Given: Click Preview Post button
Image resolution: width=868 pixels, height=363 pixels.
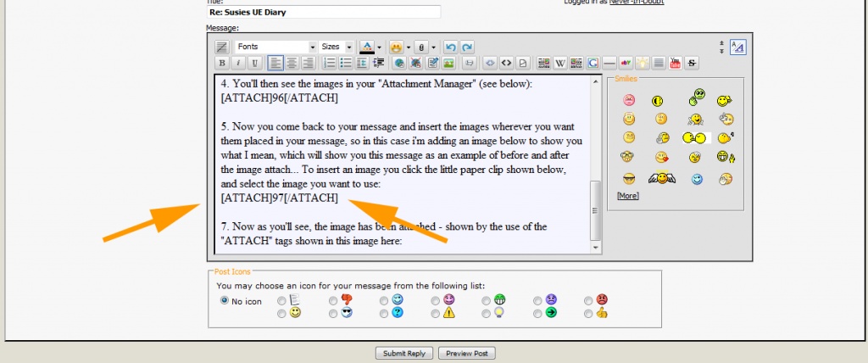Looking at the screenshot, I should click(466, 353).
